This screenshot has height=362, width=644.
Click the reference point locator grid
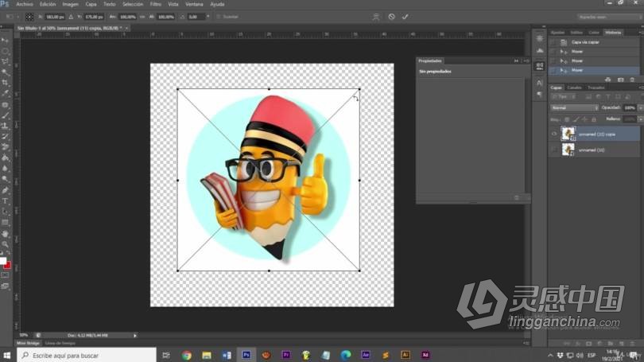click(29, 17)
